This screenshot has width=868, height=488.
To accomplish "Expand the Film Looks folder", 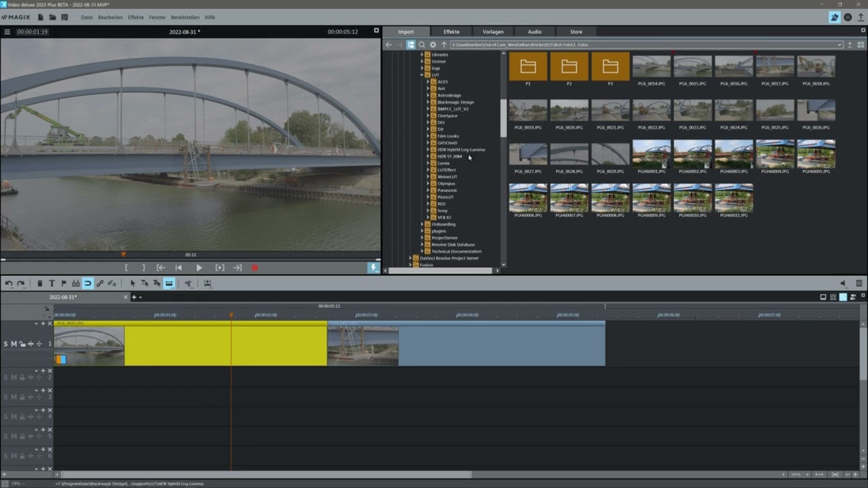I will 428,136.
